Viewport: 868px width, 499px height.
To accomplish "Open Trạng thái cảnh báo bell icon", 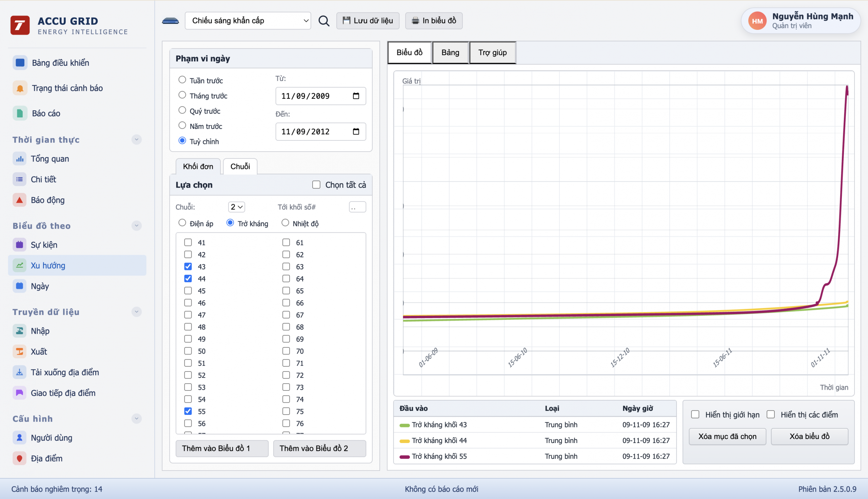I will [x=20, y=88].
